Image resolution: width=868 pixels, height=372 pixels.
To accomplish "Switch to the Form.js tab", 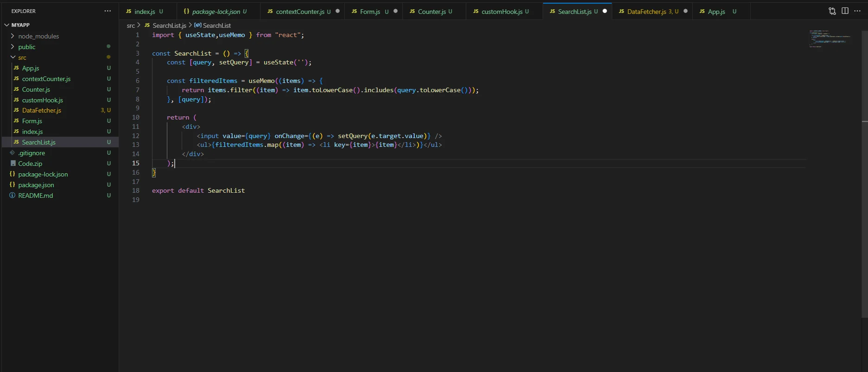I will (x=373, y=12).
